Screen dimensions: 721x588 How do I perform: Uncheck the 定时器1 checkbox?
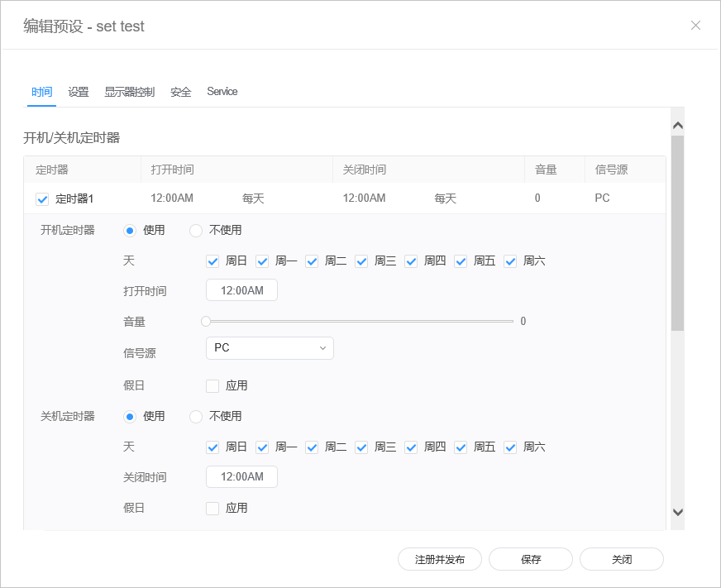(43, 199)
